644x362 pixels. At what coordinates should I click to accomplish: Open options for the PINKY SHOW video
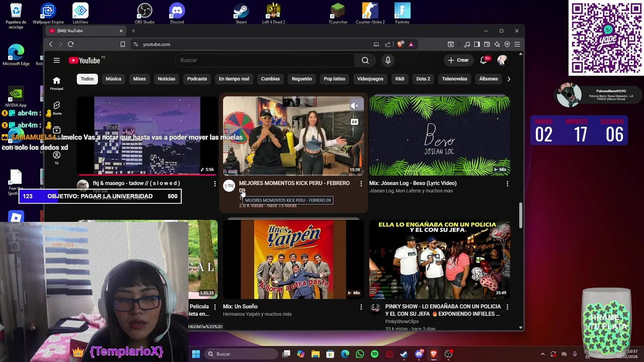click(507, 307)
